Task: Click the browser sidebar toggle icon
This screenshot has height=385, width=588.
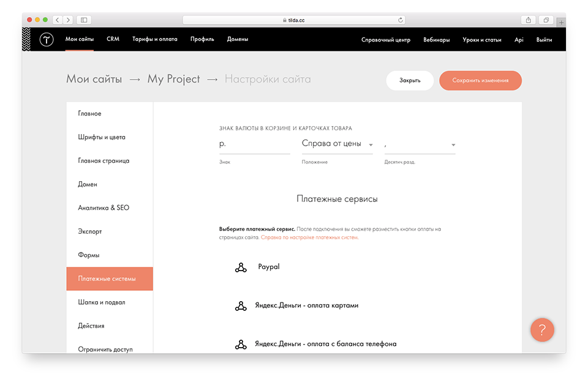Action: pyautogui.click(x=83, y=19)
